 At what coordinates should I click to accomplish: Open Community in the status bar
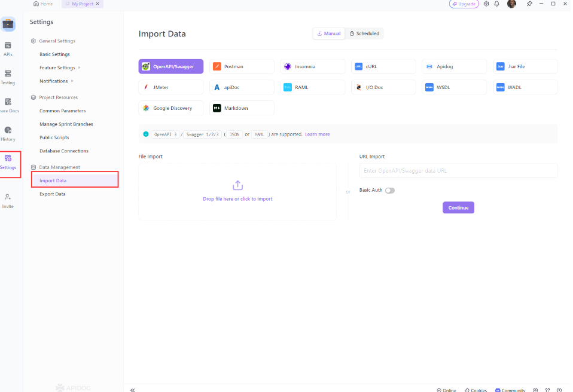[510, 390]
